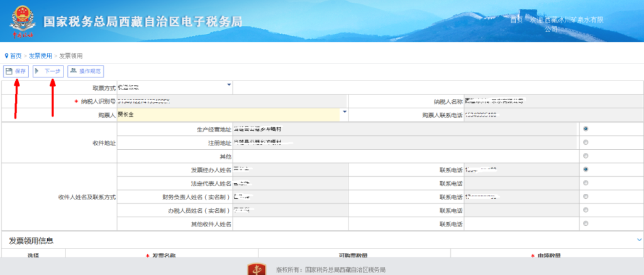Expand the 购票人 dropdown list
This screenshot has width=644, height=275.
(344, 113)
